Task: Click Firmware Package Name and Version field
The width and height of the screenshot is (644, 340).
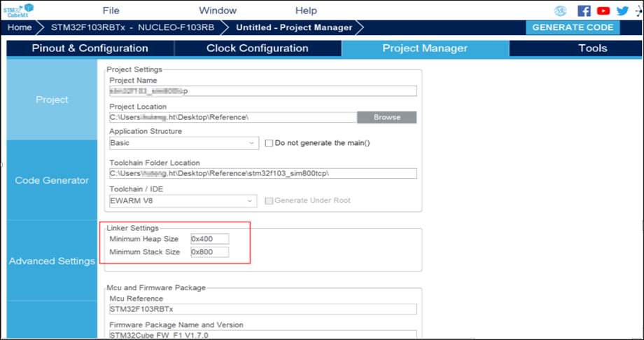Action: point(263,334)
